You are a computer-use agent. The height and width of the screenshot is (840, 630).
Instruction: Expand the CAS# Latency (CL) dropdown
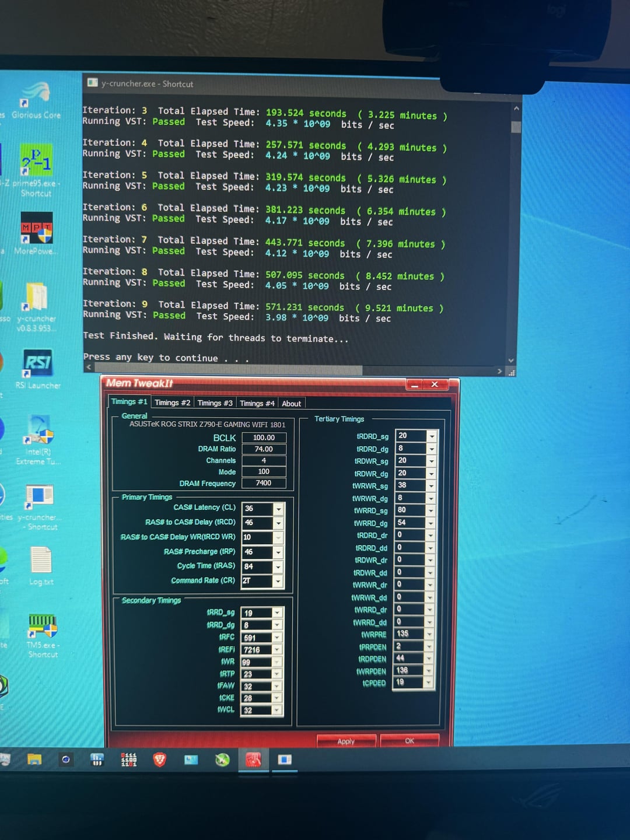coord(278,509)
